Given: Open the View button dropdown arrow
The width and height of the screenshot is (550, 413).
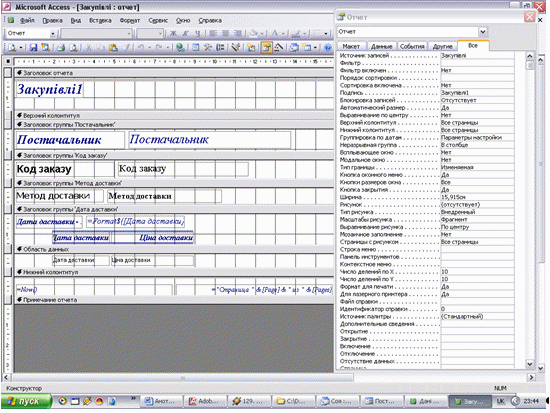Looking at the screenshot, I should click(x=21, y=47).
